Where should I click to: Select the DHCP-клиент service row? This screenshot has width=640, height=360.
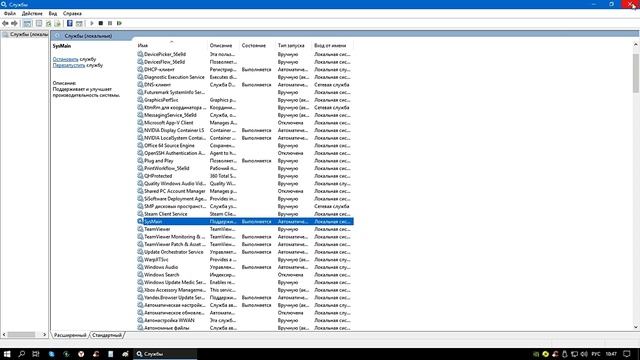pos(245,69)
